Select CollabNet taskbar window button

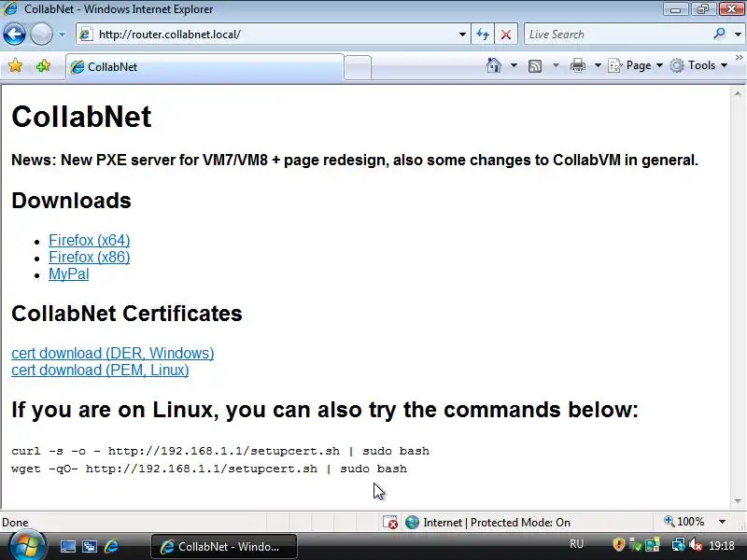point(224,546)
